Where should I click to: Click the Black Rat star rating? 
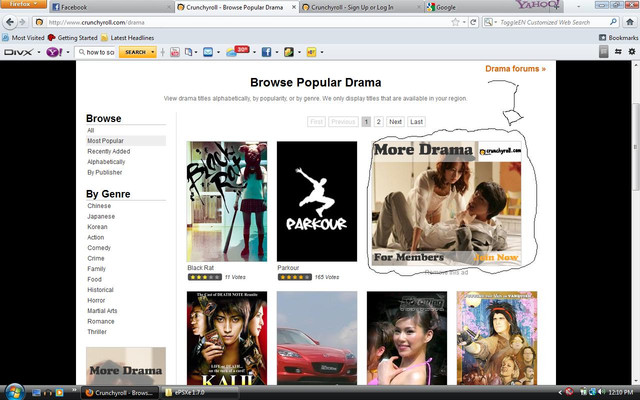[203, 276]
